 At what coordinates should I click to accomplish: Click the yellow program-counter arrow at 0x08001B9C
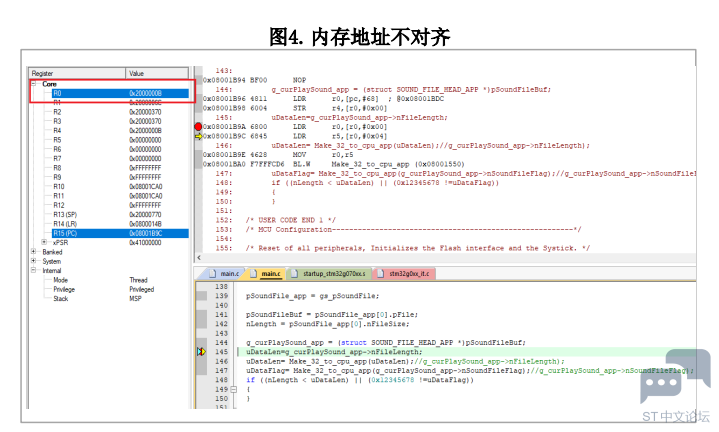[x=199, y=136]
